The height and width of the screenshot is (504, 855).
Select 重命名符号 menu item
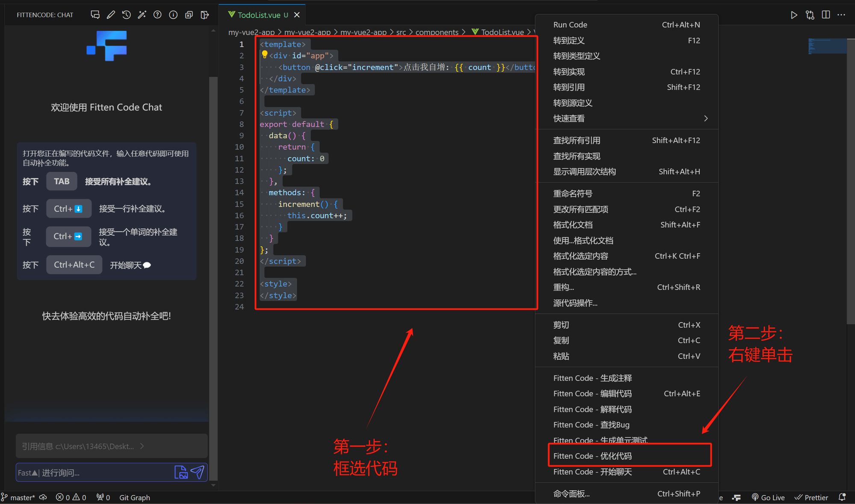point(627,194)
